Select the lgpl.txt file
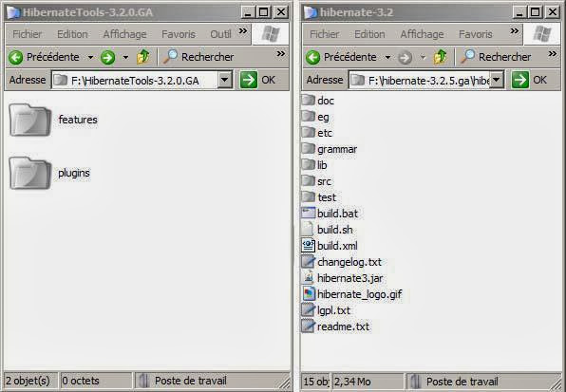566x392 pixels. click(x=326, y=310)
